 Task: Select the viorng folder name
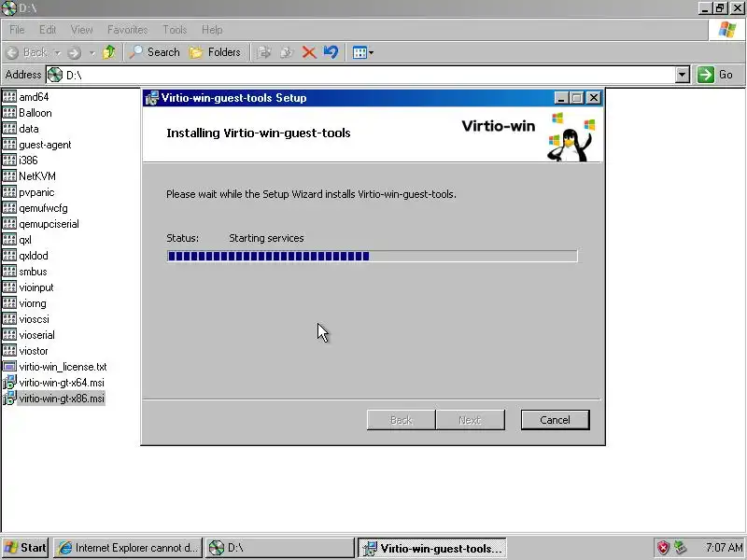pyautogui.click(x=33, y=303)
